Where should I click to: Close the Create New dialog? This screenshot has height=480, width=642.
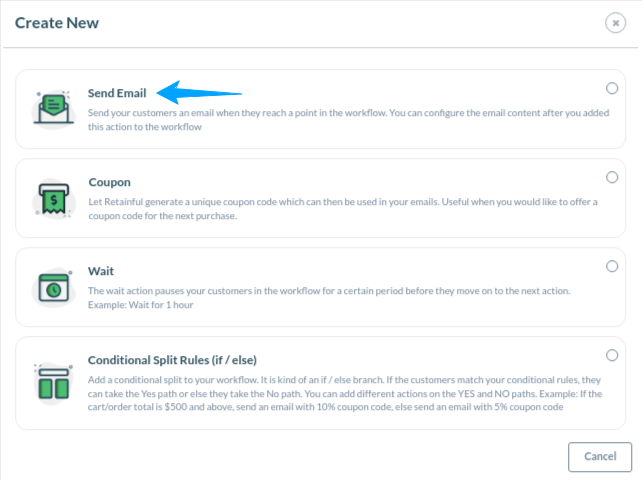pos(615,23)
